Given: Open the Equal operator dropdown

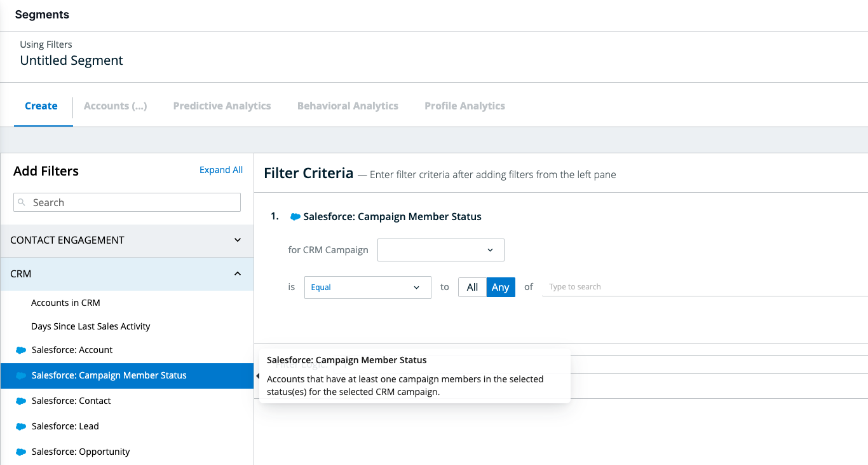Looking at the screenshot, I should click(368, 288).
